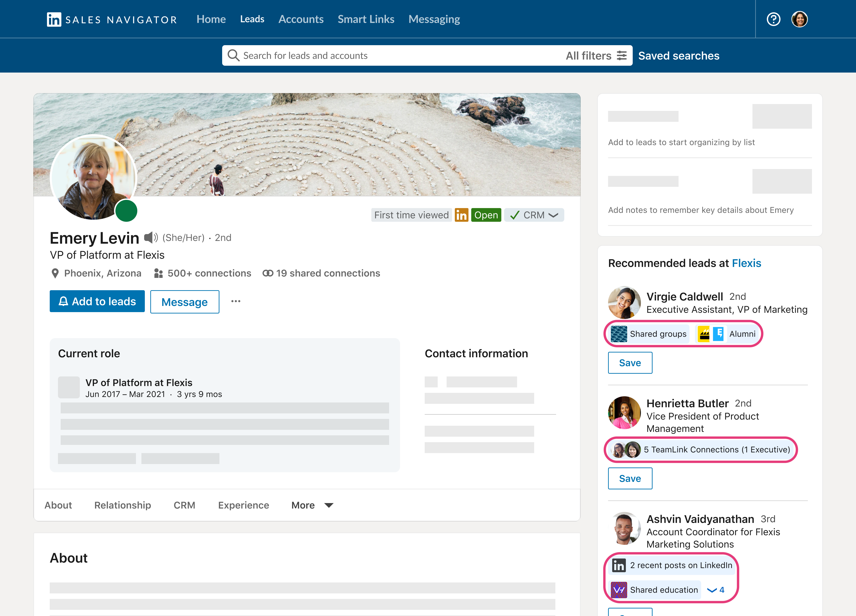
Task: Open Henrietta Butler's name link
Action: point(687,404)
